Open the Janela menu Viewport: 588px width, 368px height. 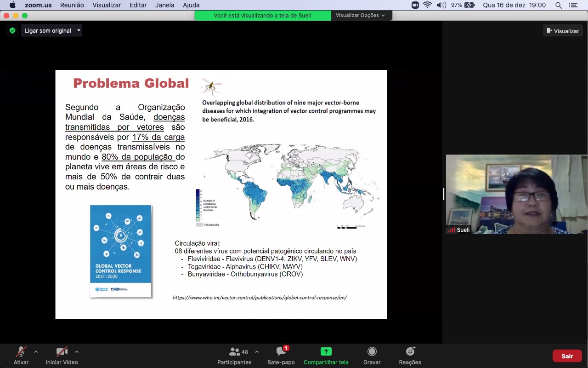click(x=164, y=5)
